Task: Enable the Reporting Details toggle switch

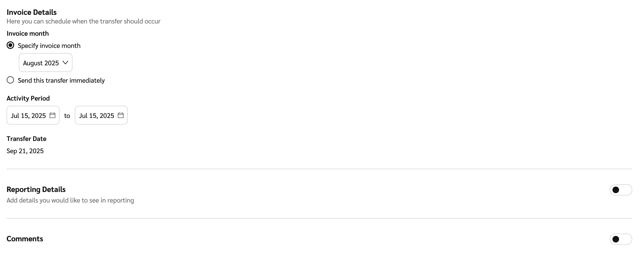Action: (x=620, y=190)
